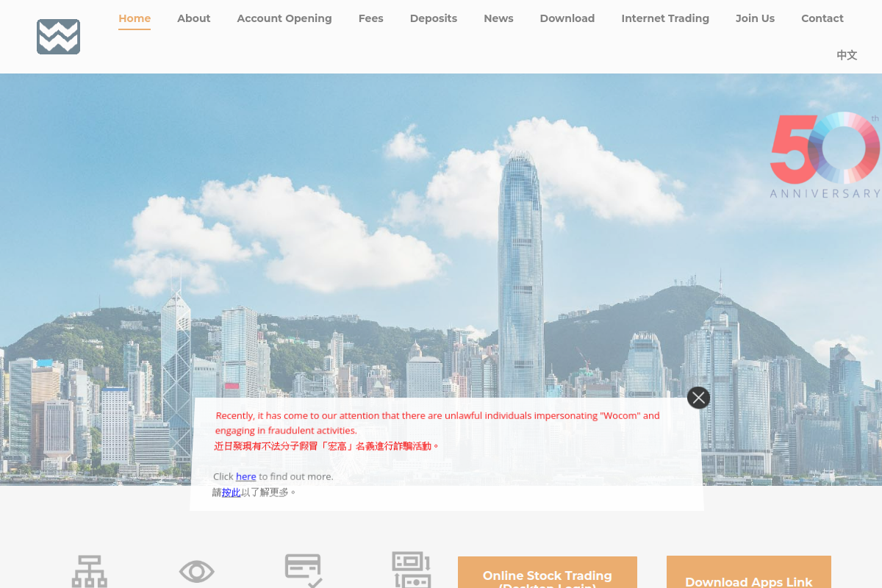Go to Join Us page

[x=755, y=18]
